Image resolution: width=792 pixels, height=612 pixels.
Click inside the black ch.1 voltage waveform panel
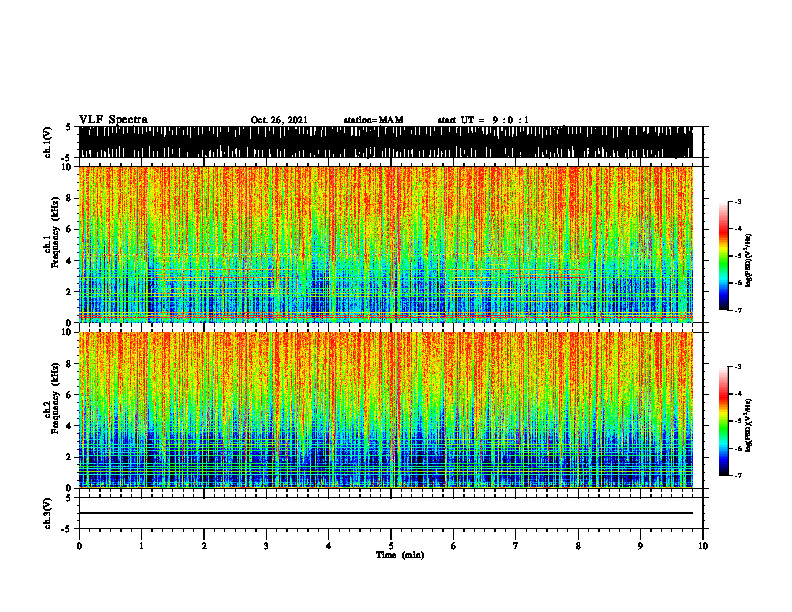(385, 142)
